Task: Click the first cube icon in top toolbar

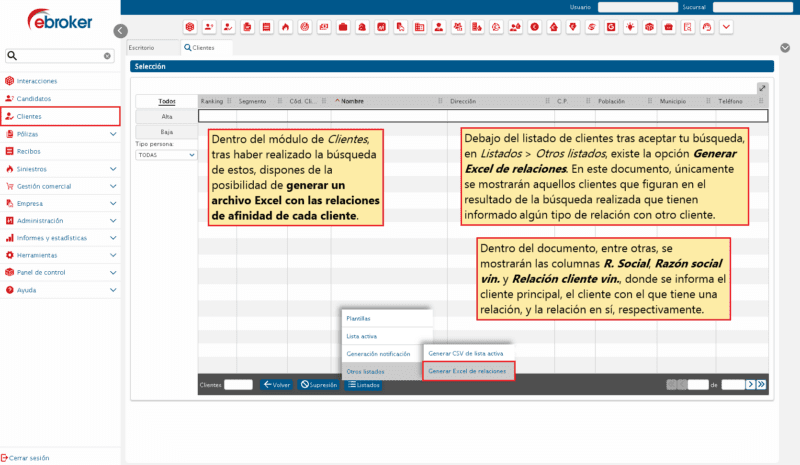Action: coord(190,27)
